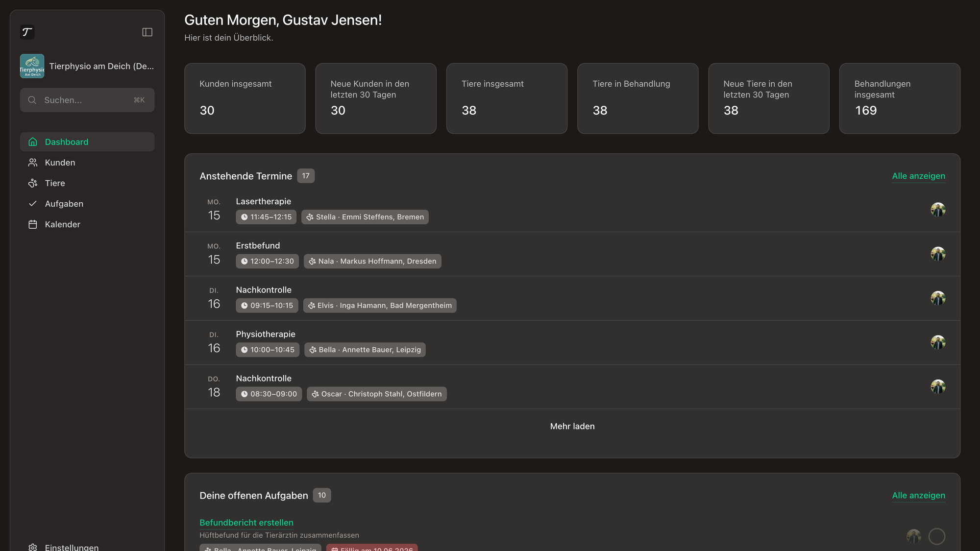Click the Aufgaben checkmark icon
Image resolution: width=980 pixels, height=551 pixels.
[33, 203]
